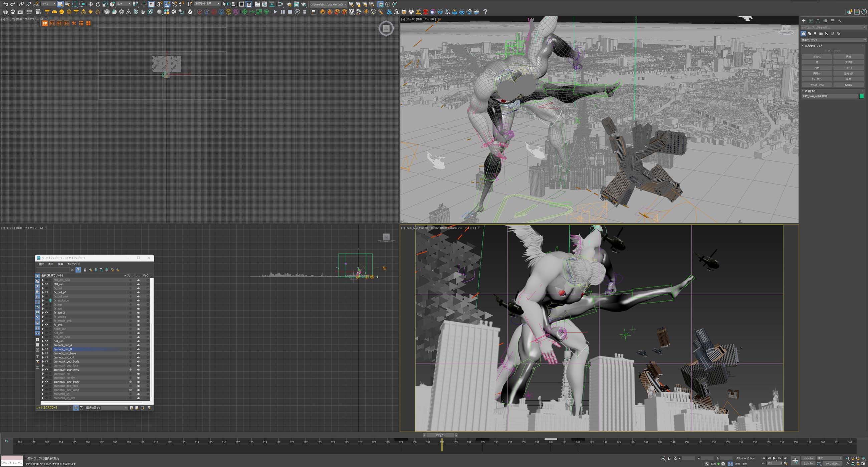Click the ボックス primitive button
868x467 pixels.
click(x=817, y=57)
